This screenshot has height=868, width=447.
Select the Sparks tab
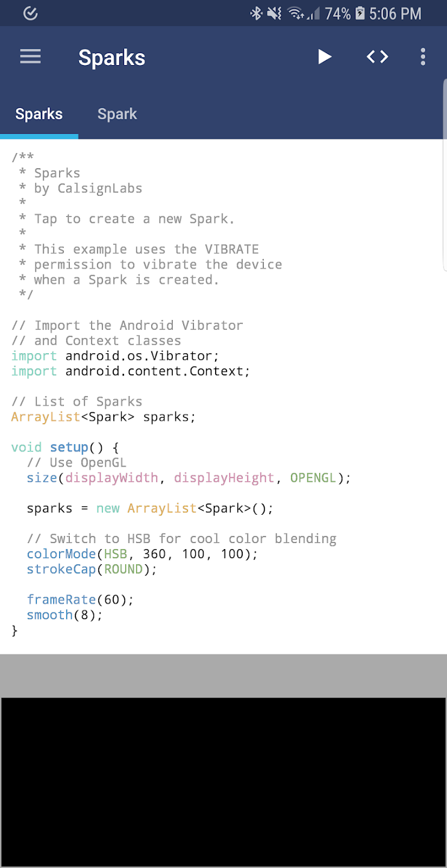[x=39, y=115]
